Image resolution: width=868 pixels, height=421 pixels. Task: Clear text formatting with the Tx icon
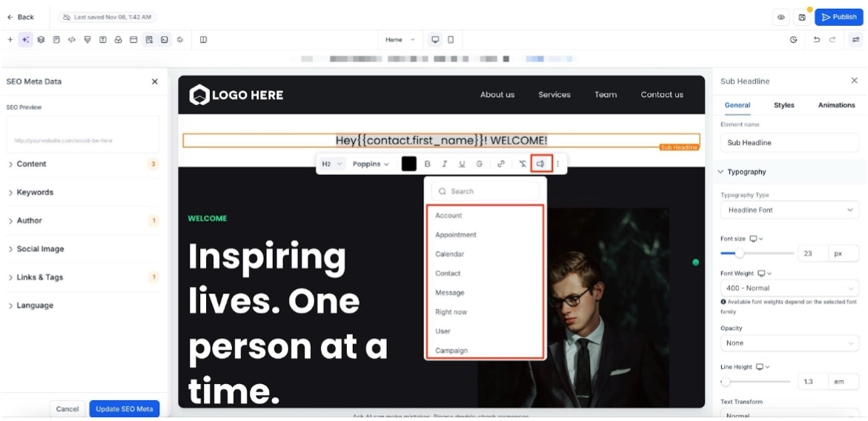[522, 164]
